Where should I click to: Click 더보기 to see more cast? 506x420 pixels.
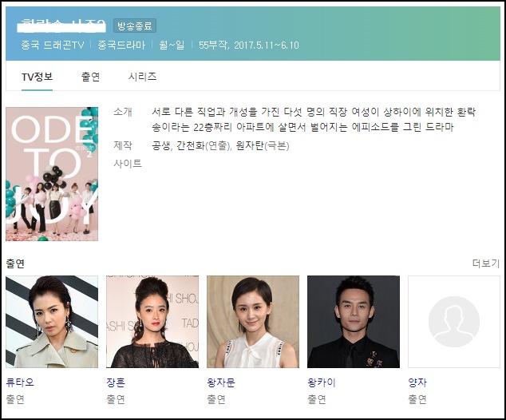point(486,263)
